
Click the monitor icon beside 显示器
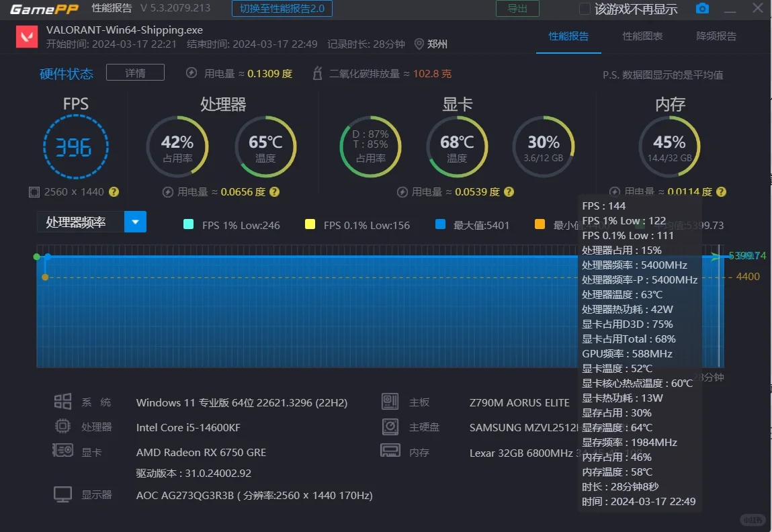click(x=62, y=494)
